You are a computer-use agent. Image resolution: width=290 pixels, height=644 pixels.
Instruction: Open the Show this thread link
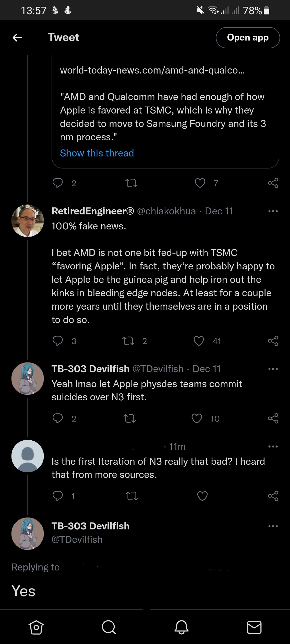coord(97,153)
